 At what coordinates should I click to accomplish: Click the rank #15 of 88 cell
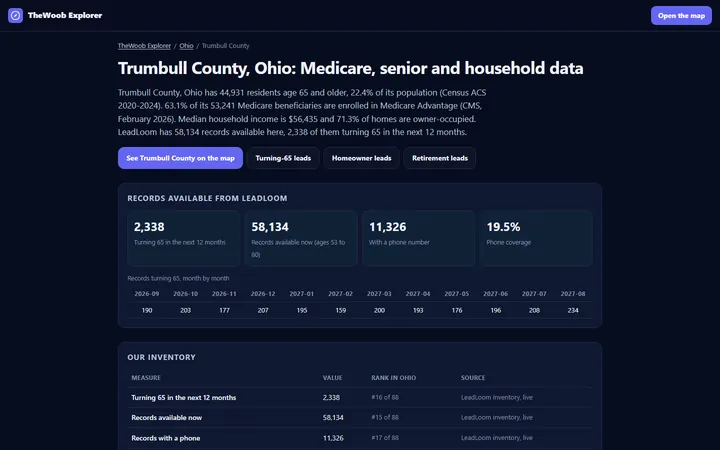tap(385, 418)
